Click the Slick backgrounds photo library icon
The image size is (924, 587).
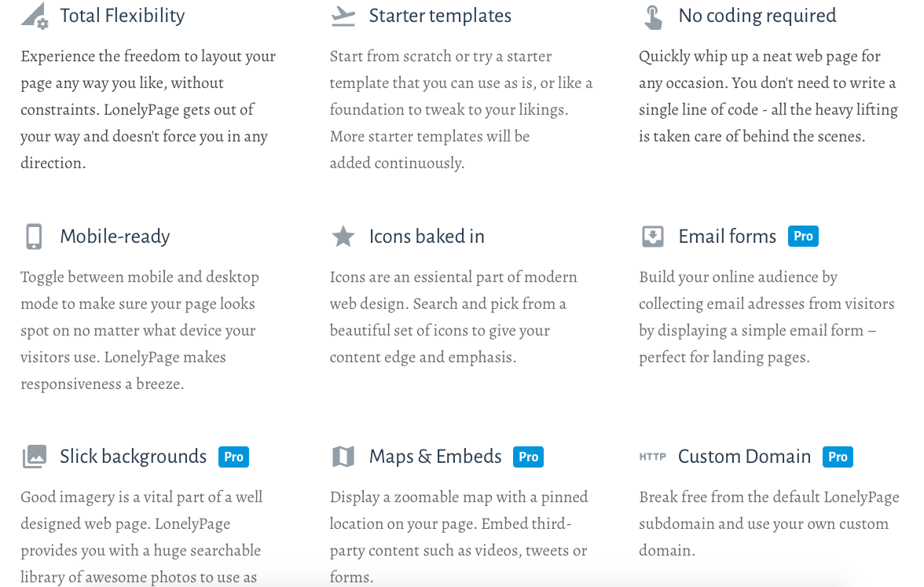[34, 457]
